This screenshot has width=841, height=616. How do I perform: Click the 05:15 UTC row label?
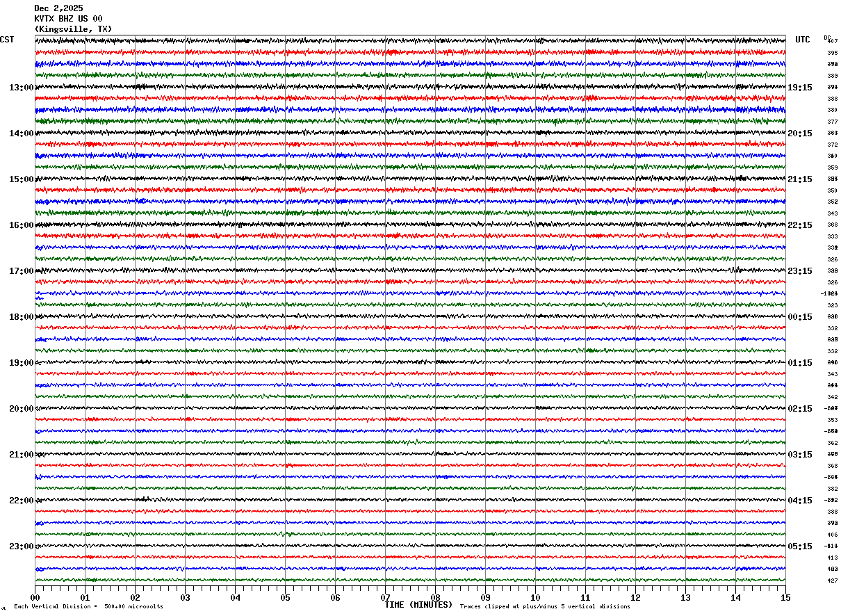coord(800,546)
